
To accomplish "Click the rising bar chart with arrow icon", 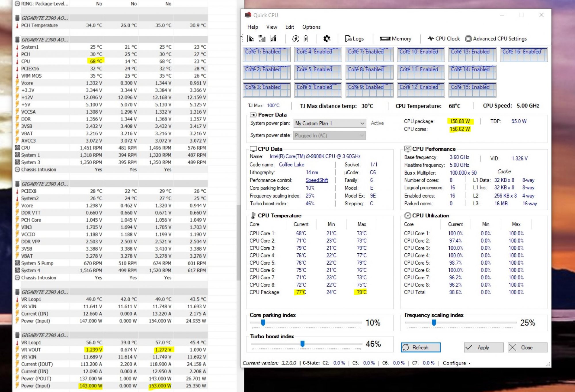I will click(273, 39).
